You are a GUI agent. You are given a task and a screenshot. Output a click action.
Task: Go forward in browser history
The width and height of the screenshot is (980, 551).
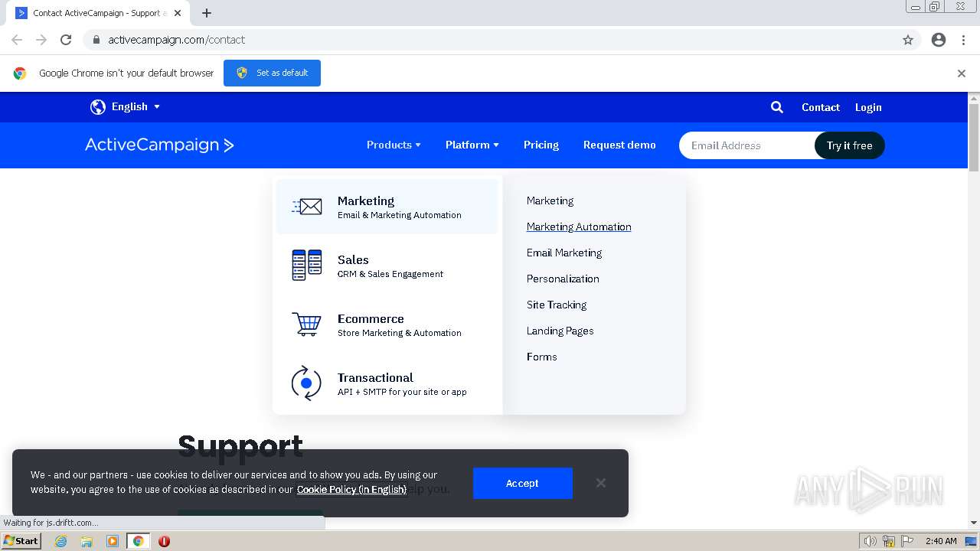click(41, 40)
